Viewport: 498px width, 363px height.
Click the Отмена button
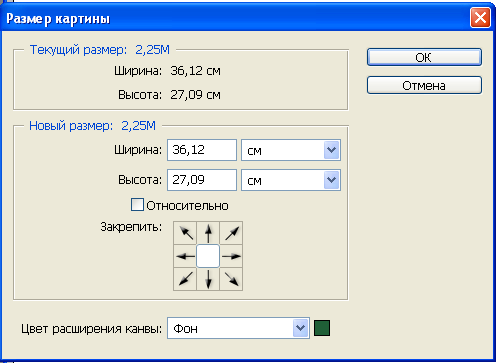[424, 85]
